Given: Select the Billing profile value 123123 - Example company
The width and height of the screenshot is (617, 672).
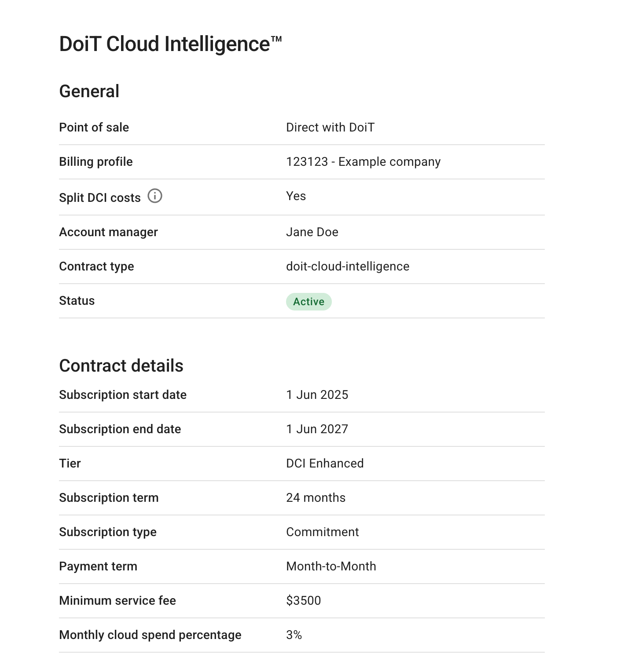Looking at the screenshot, I should point(363,162).
